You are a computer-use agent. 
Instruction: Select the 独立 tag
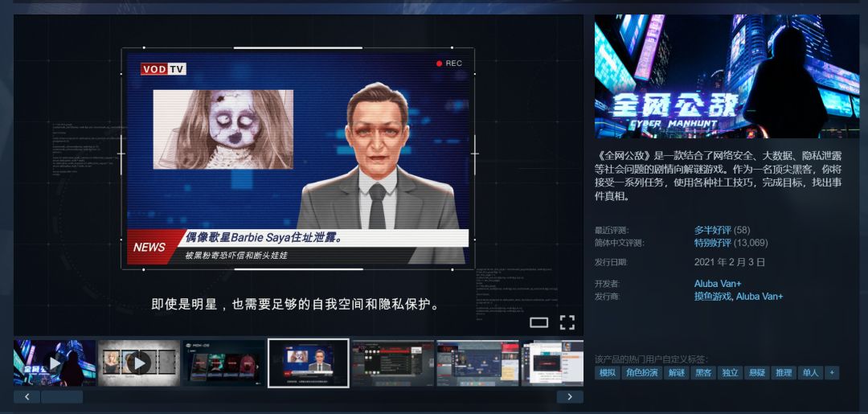[x=730, y=373]
